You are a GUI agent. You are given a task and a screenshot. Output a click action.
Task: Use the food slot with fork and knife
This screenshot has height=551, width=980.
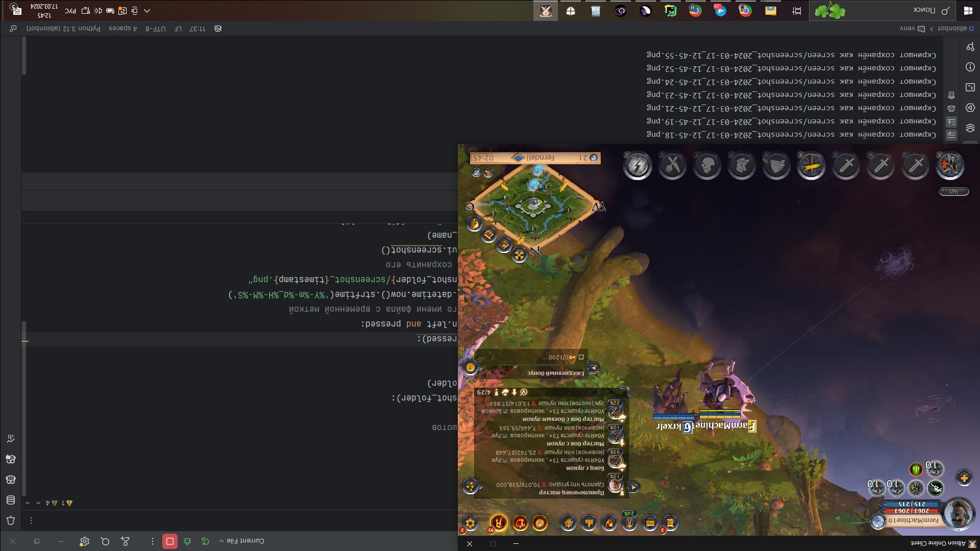tap(672, 165)
